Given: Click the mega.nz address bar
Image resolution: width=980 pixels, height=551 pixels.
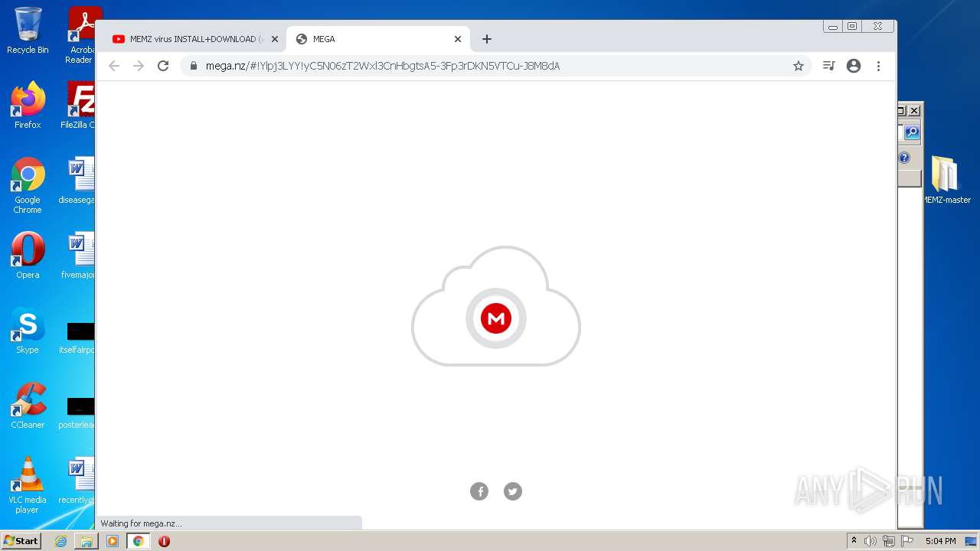Looking at the screenshot, I should (495, 66).
